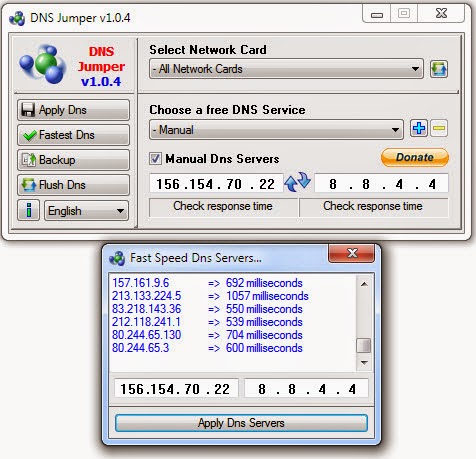Click secondary DNS field 8.8.4.4 in main window
The image size is (476, 459).
381,184
